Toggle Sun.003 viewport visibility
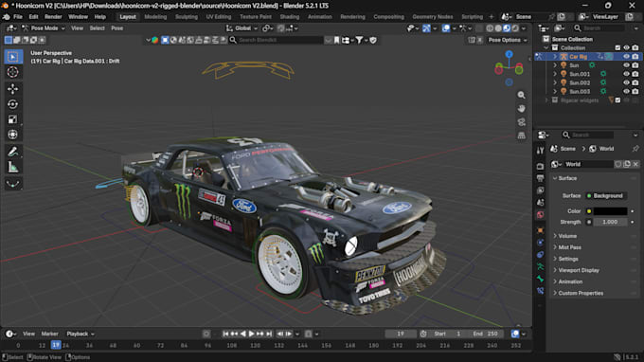This screenshot has height=362, width=644. click(626, 91)
